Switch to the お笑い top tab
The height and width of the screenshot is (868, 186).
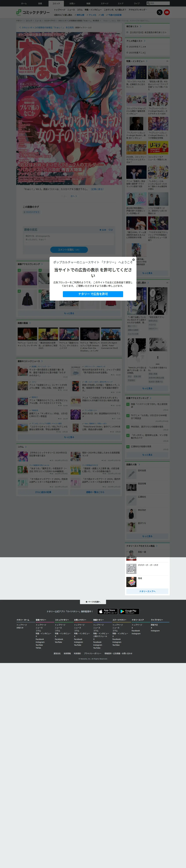pyautogui.click(x=72, y=3)
